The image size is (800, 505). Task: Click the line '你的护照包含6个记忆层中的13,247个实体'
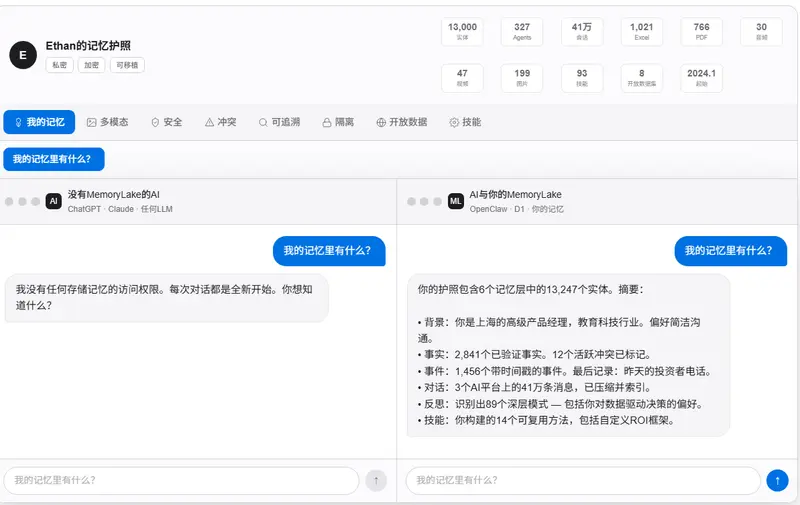tap(531, 289)
